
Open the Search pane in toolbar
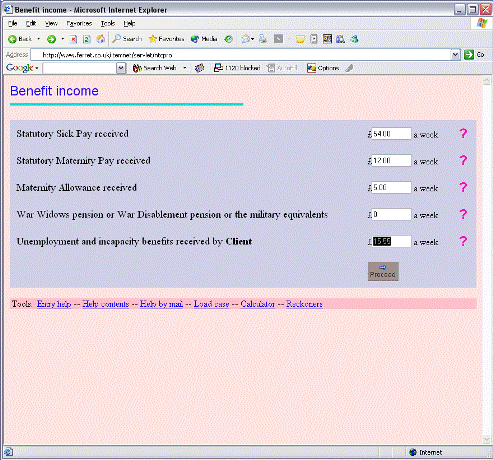[127, 39]
